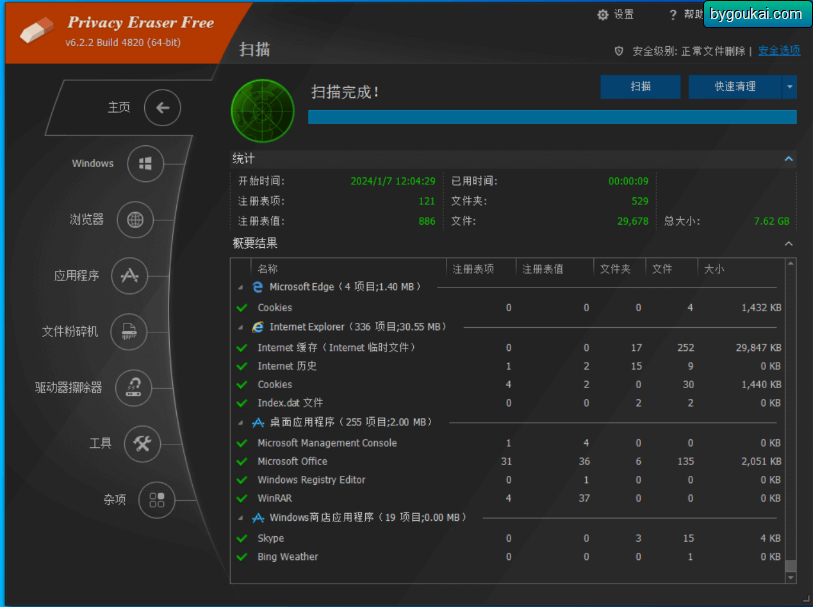The height and width of the screenshot is (607, 813).
Task: Collapse the 概要结果 section chevron
Action: 789,244
